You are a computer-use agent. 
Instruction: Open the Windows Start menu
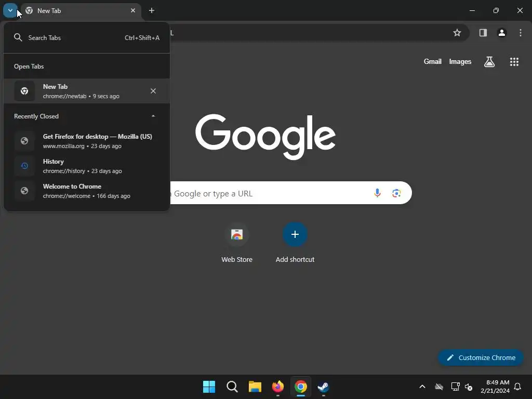(x=209, y=387)
